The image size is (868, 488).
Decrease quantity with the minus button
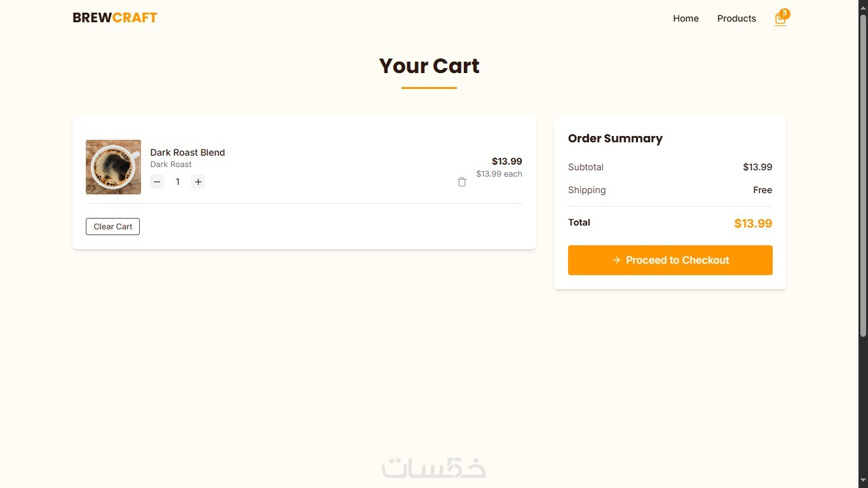click(x=157, y=182)
